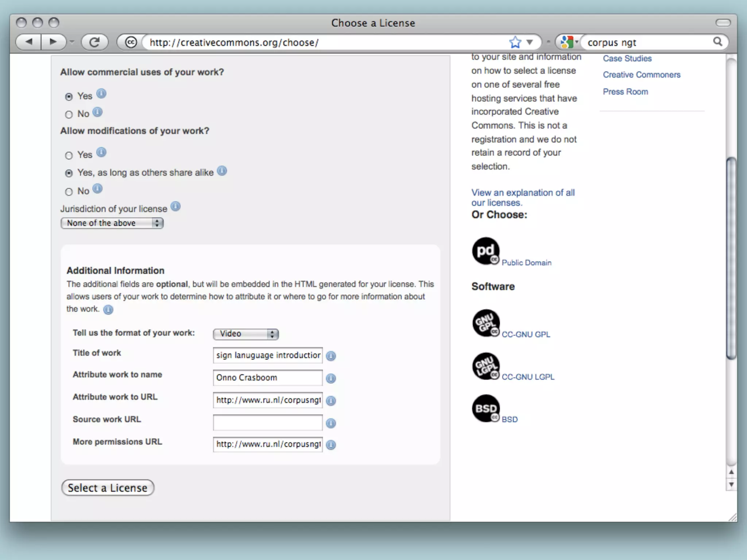Select plain Yes for allowing modifications
This screenshot has width=747, height=560.
click(69, 156)
